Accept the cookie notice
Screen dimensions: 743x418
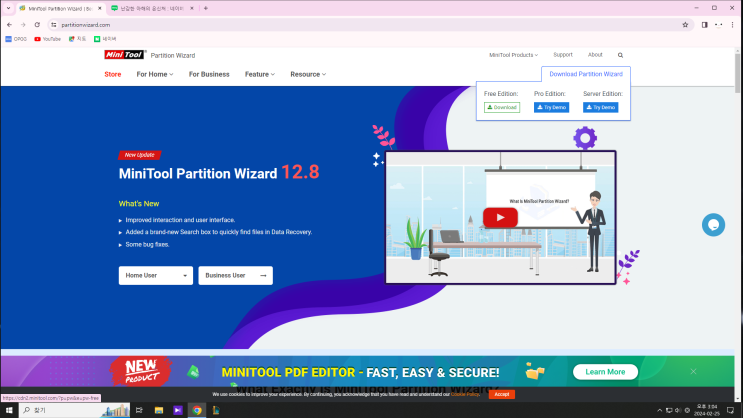click(x=502, y=394)
